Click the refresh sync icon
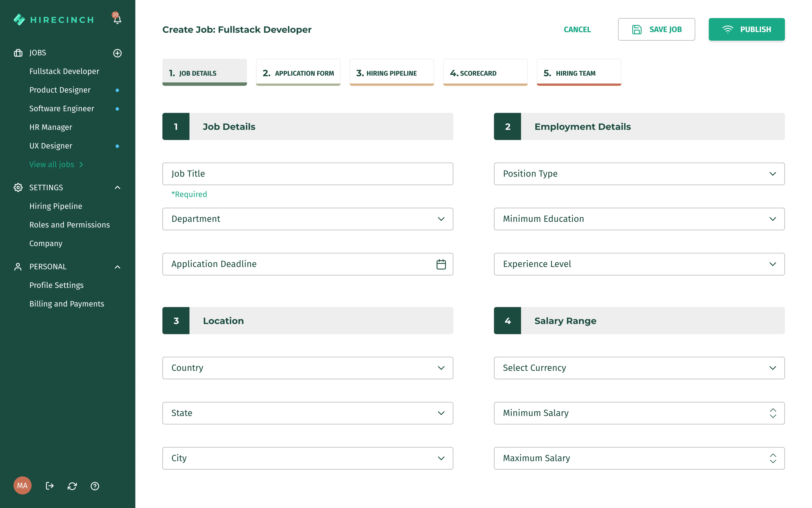This screenshot has height=508, width=812. [72, 486]
